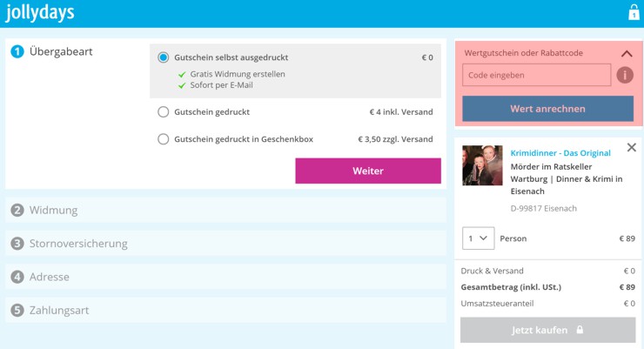Click 'Mörder im Ratskeller Wartburg' title text
Viewport: 644px width, 349px height.
[567, 179]
